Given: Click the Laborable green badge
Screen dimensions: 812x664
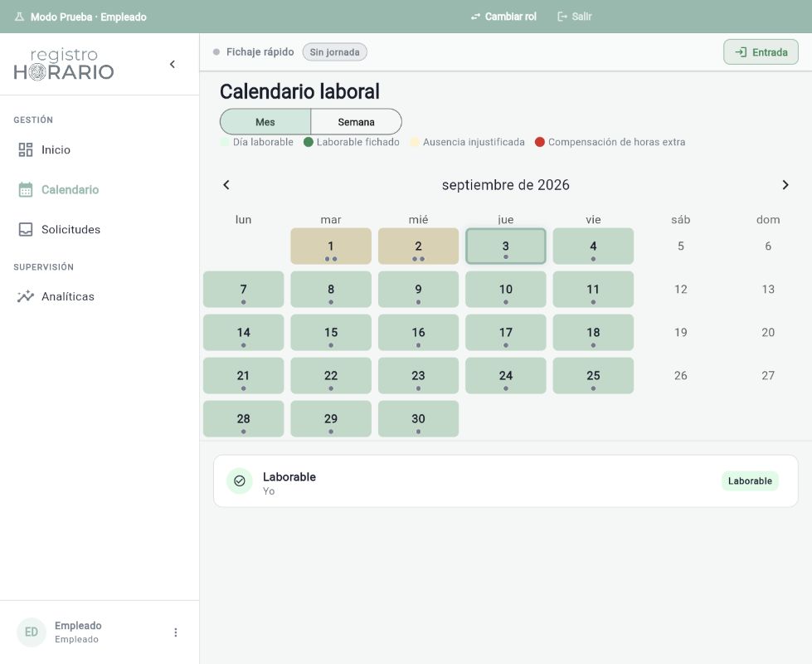Looking at the screenshot, I should [x=750, y=481].
